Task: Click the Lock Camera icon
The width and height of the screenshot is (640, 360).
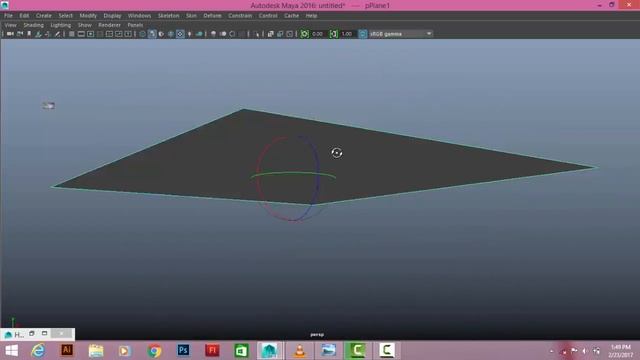Action: (20, 34)
